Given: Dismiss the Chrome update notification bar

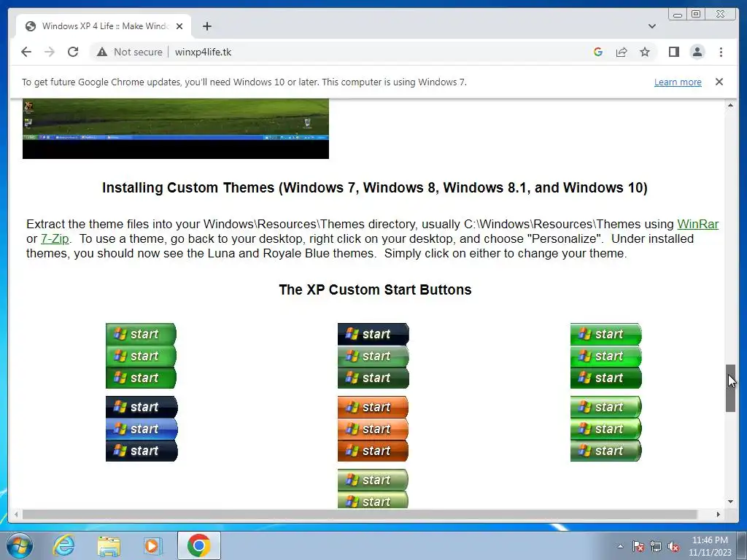Looking at the screenshot, I should (x=719, y=82).
